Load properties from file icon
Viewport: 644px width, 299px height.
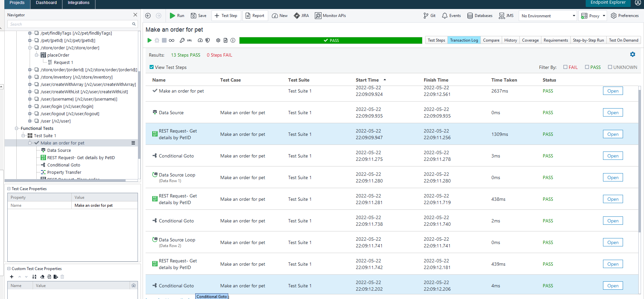pyautogui.click(x=49, y=277)
